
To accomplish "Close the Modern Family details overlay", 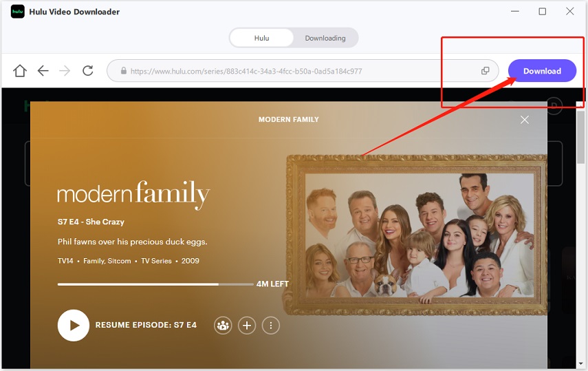I will pyautogui.click(x=525, y=120).
